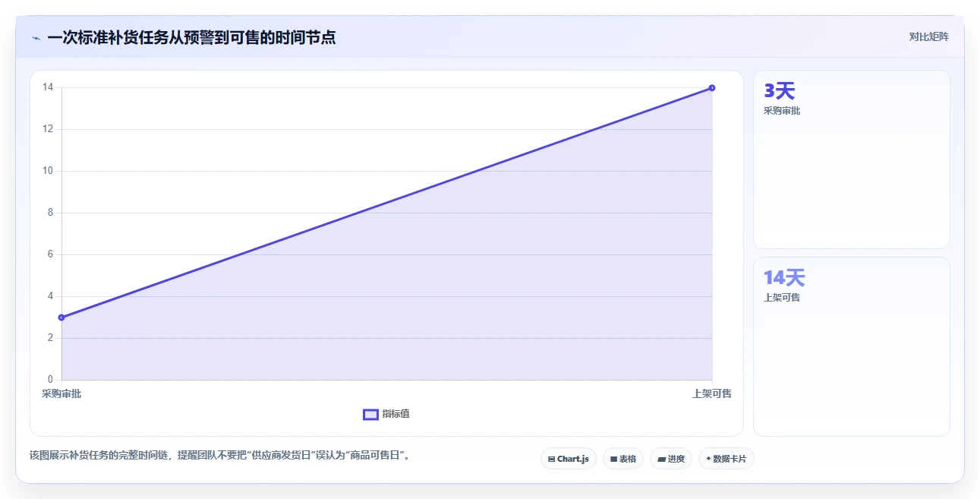Image resolution: width=980 pixels, height=499 pixels.
Task: Click the 指标值 legend color box
Action: point(370,414)
